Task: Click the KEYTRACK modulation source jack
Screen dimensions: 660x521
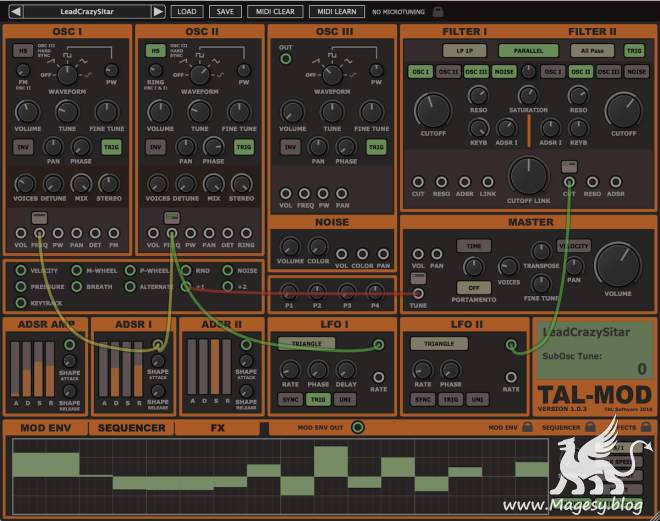Action: click(x=21, y=303)
